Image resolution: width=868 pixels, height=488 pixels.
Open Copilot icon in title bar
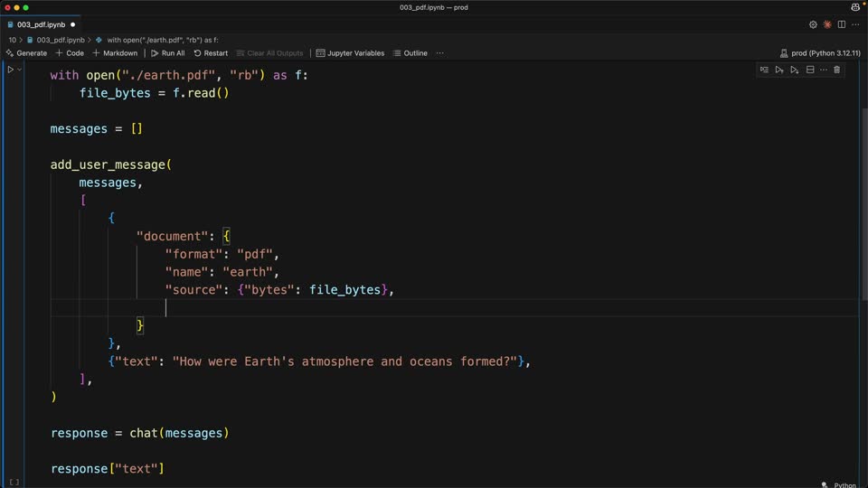click(856, 7)
